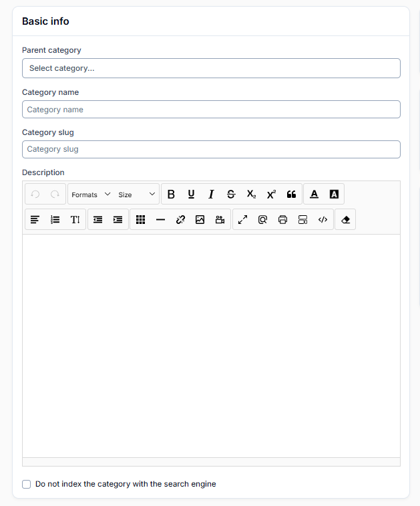
Task: Open the Parent category dropdown
Action: point(211,68)
